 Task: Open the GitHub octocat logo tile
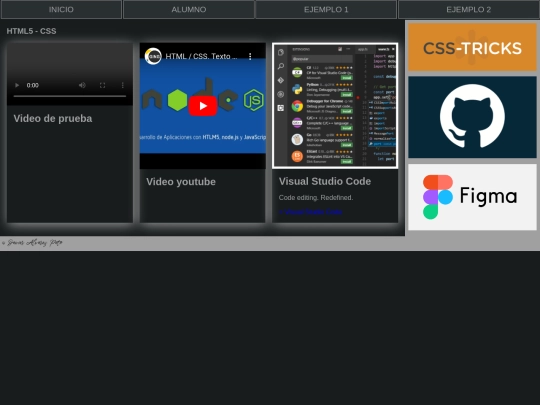[x=472, y=117]
